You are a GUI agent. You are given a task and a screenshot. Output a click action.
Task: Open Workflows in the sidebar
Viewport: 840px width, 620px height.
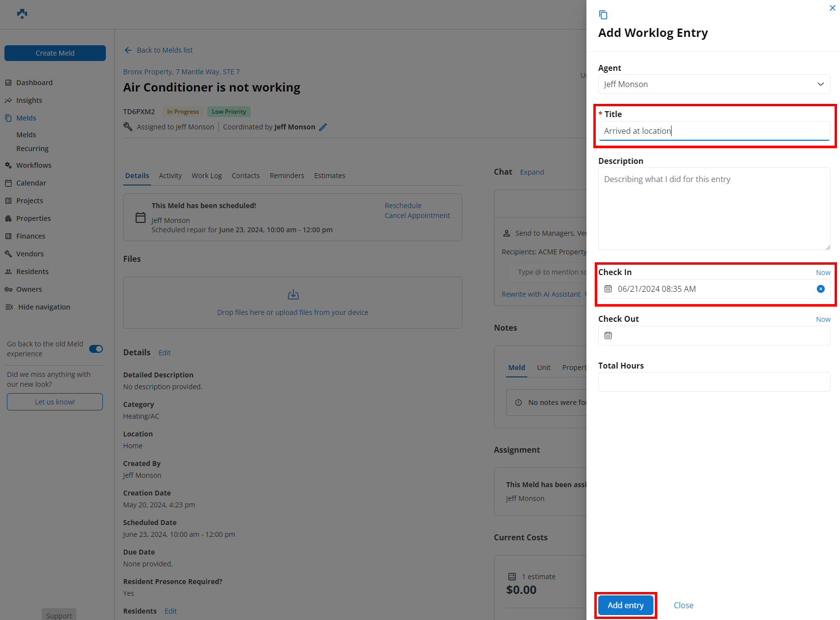33,165
